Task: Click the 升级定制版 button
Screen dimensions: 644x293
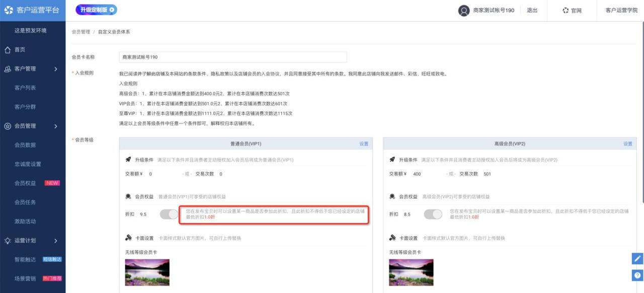Action: point(96,10)
